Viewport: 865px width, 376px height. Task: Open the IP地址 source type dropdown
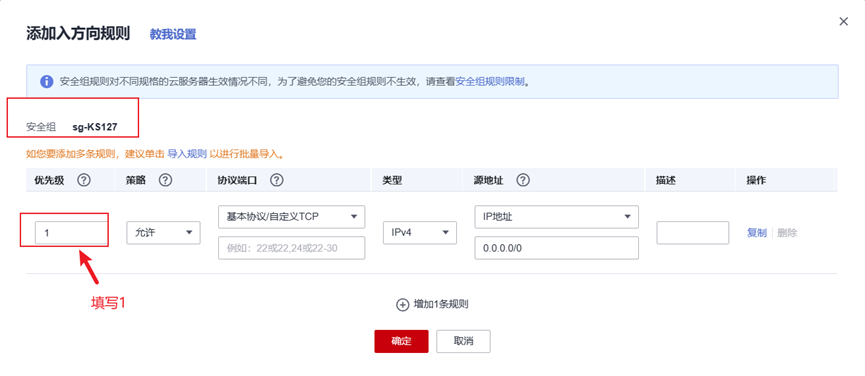tap(556, 217)
